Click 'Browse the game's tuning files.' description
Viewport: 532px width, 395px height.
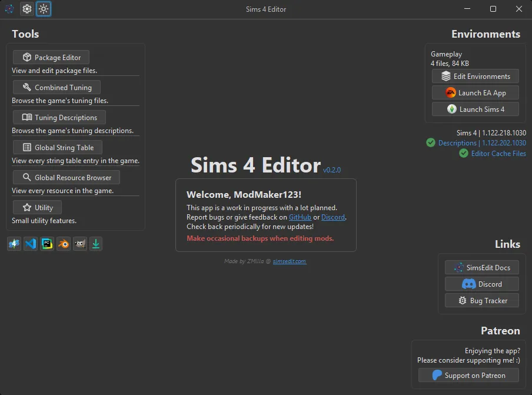(x=60, y=101)
